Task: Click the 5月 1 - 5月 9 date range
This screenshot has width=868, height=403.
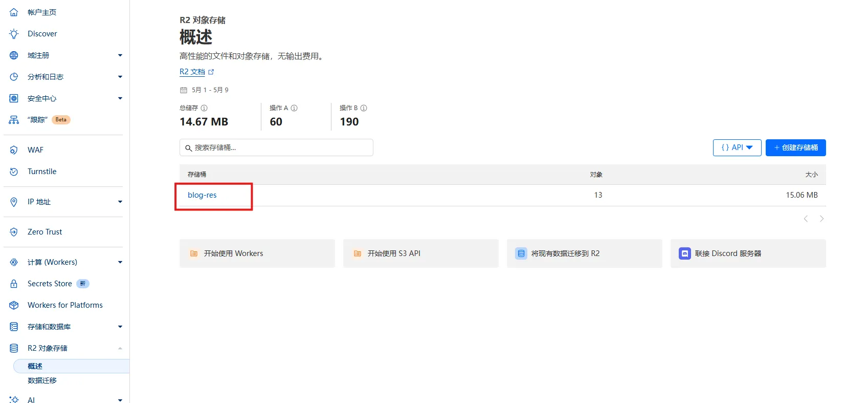Action: [x=210, y=90]
